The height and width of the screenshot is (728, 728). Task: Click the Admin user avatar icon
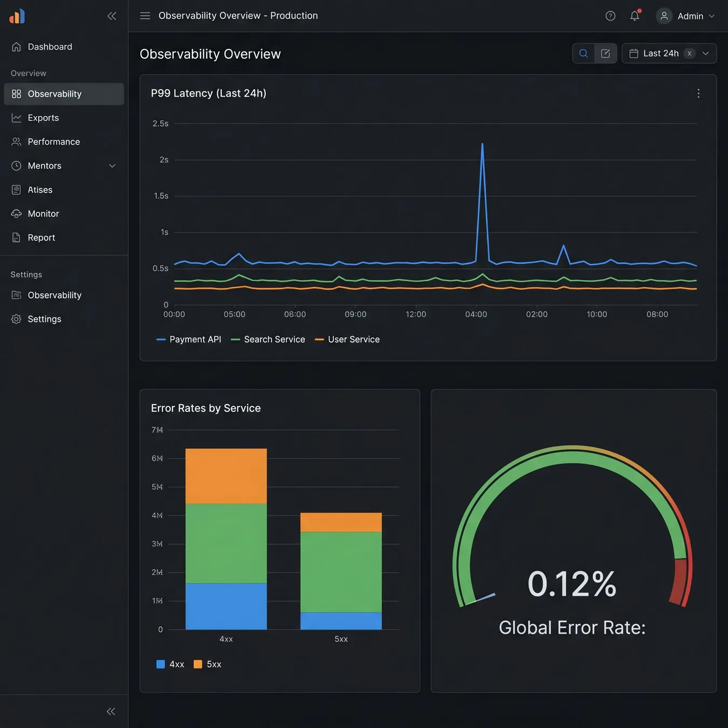(x=664, y=16)
